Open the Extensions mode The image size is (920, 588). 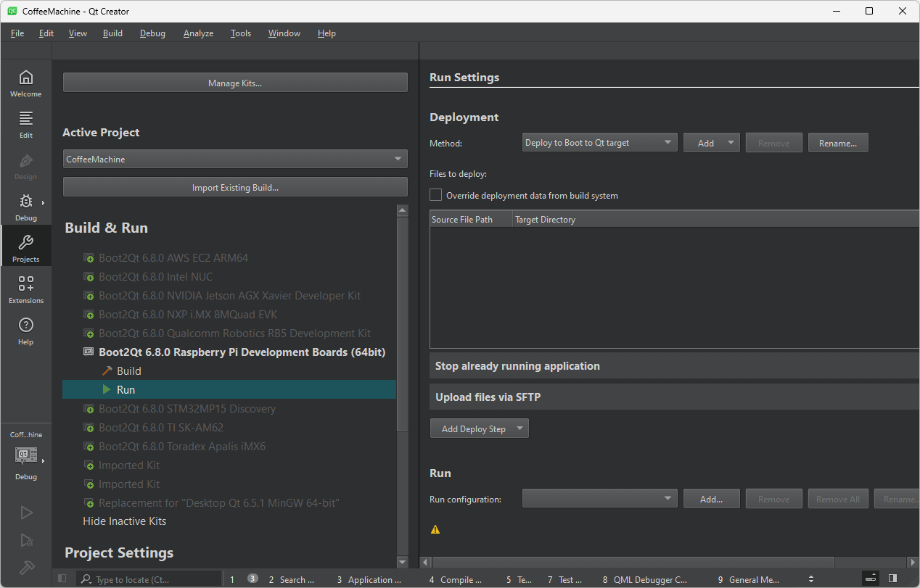25,290
